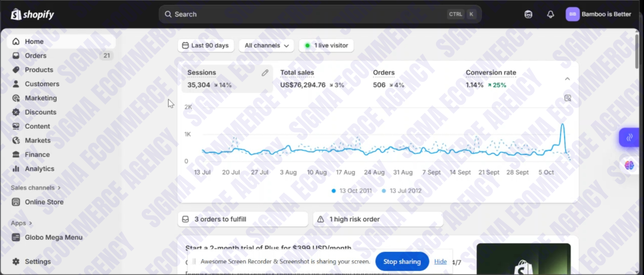Click the Shopify logo
Image resolution: width=644 pixels, height=275 pixels.
pos(32,14)
